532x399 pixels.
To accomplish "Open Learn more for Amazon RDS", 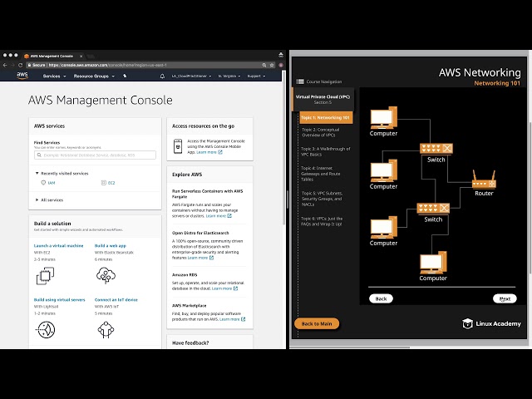I will 224,288.
